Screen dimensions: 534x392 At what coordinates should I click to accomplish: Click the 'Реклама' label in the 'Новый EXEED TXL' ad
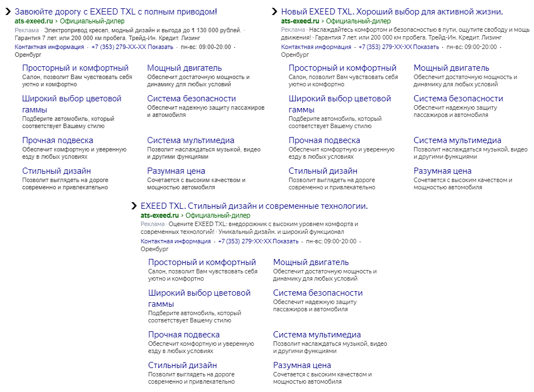point(293,30)
